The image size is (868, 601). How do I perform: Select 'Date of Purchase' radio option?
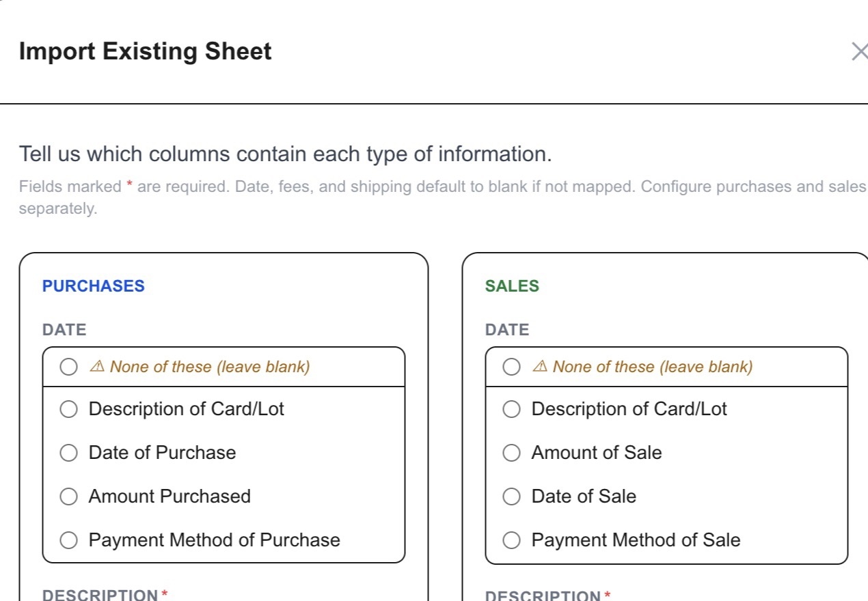pyautogui.click(x=68, y=453)
